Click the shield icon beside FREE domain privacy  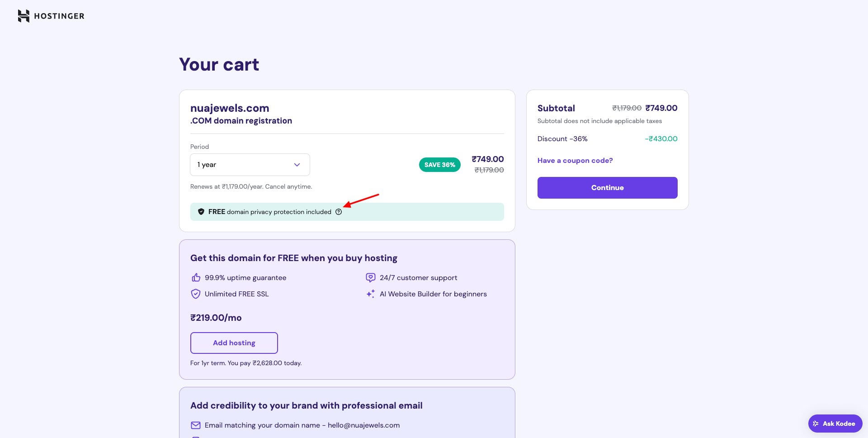click(x=201, y=212)
